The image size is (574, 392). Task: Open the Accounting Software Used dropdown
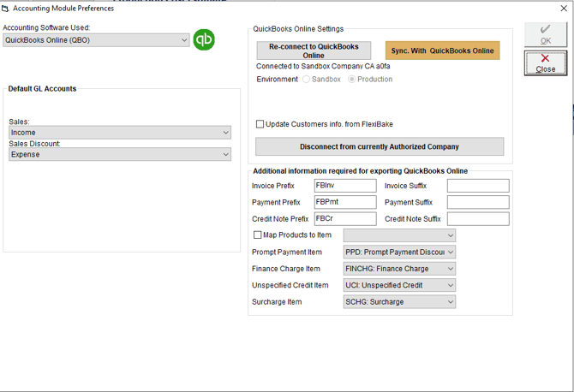click(96, 40)
